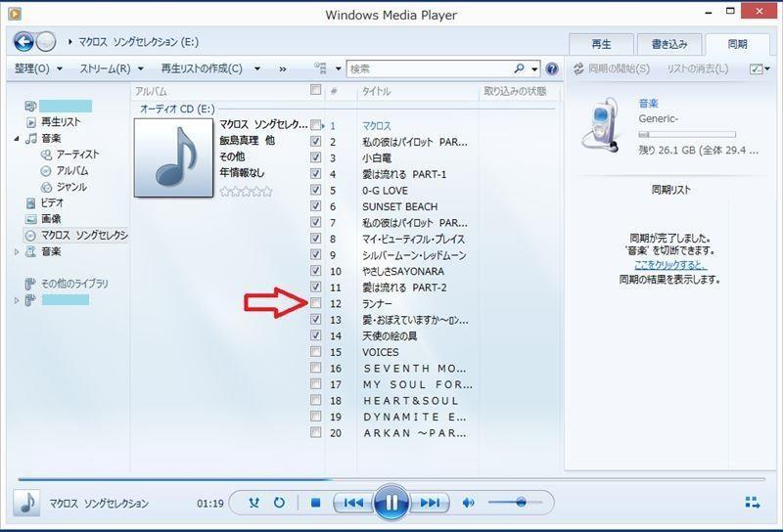The height and width of the screenshot is (532, 783).
Task: Click the portable device image
Action: pyautogui.click(x=601, y=124)
